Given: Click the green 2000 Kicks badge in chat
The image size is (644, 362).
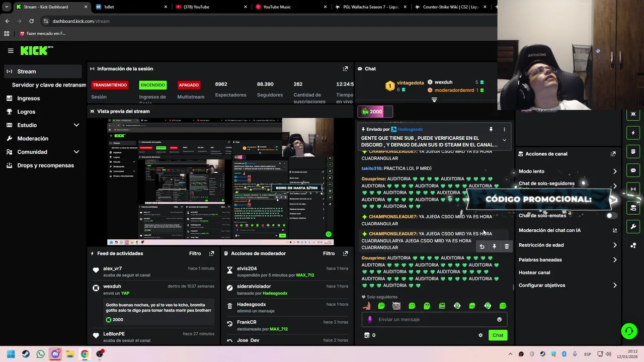Looking at the screenshot, I should click(x=375, y=112).
